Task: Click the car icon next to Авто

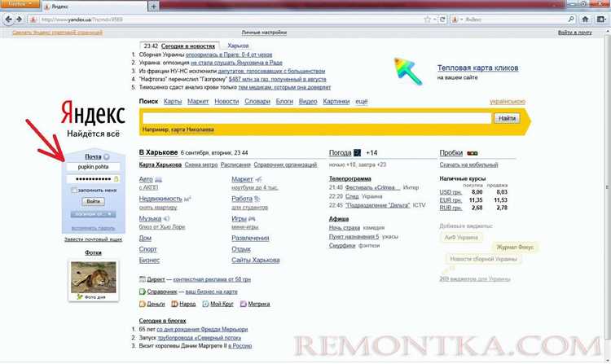Action: click(x=159, y=179)
